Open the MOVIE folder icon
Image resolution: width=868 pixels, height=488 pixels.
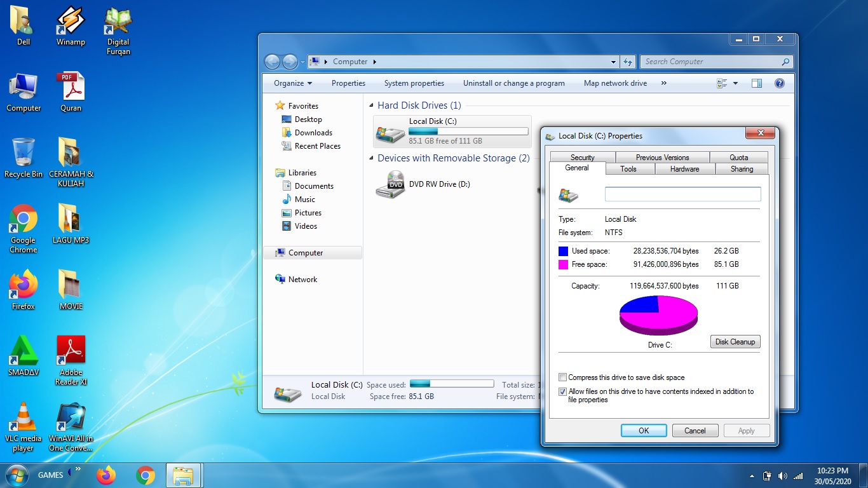click(71, 290)
